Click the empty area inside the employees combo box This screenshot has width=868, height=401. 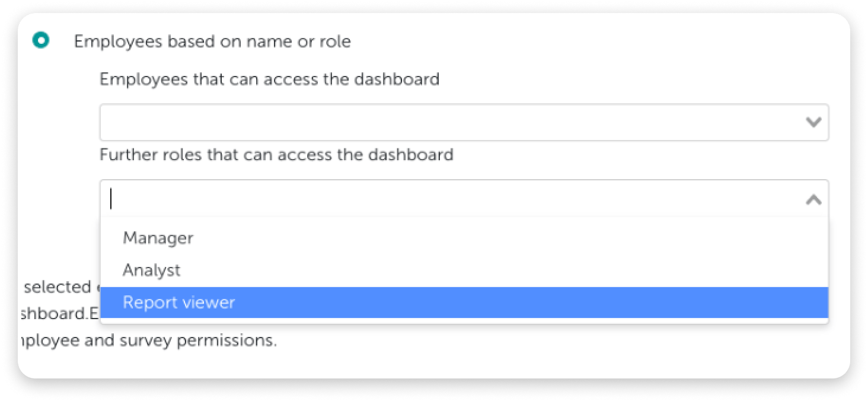451,122
